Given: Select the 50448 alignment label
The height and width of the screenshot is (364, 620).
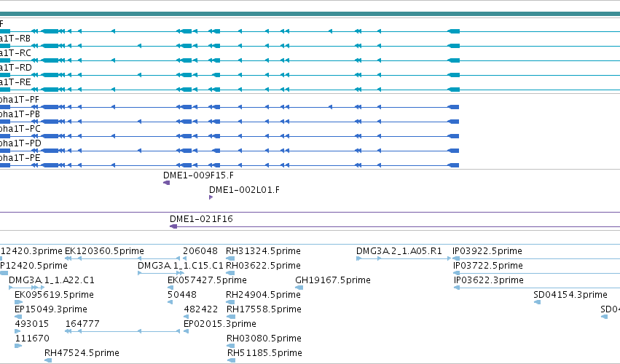Looking at the screenshot, I should (x=182, y=295).
